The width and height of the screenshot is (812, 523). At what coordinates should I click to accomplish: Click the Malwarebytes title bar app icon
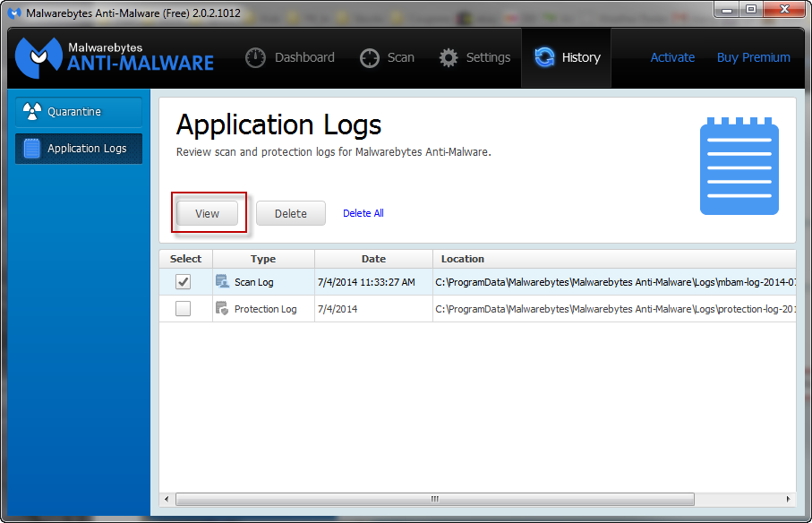[15, 13]
